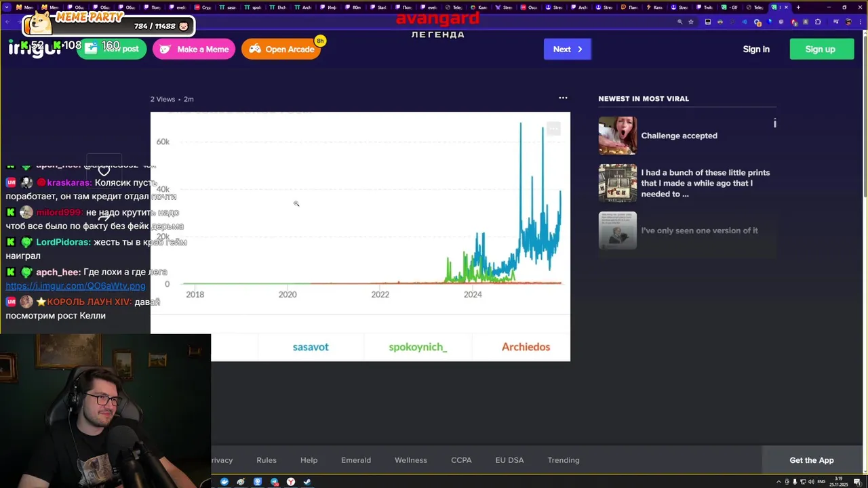The width and height of the screenshot is (868, 488).
Task: Select the spokoynich_ legend label
Action: 418,347
